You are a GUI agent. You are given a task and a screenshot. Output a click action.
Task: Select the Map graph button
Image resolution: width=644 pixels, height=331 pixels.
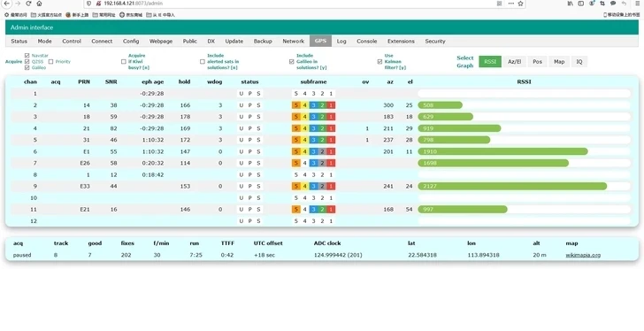[559, 62]
